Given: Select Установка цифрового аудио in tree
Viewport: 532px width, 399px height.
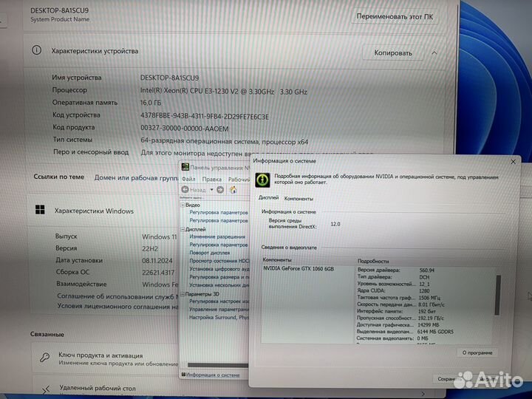Looking at the screenshot, I should pos(219,269).
